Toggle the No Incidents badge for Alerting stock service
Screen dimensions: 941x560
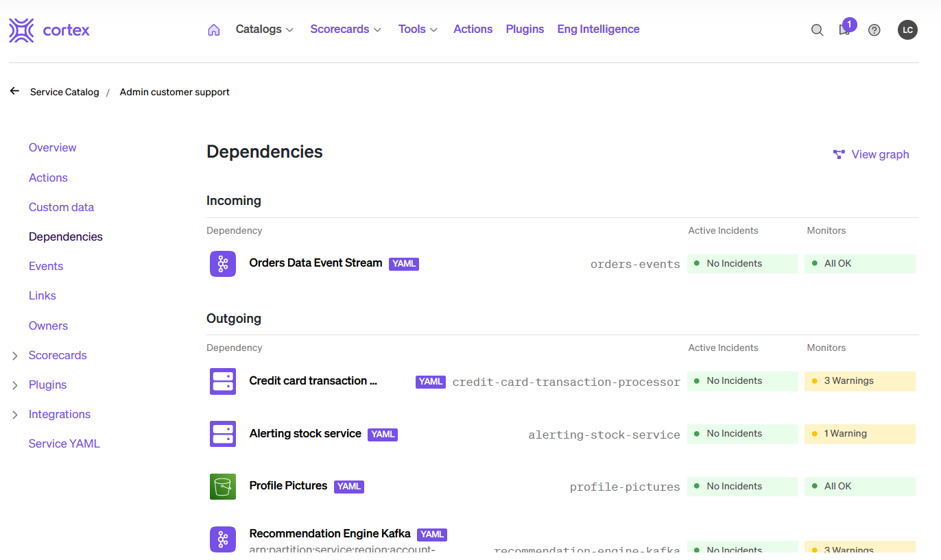[x=742, y=433]
